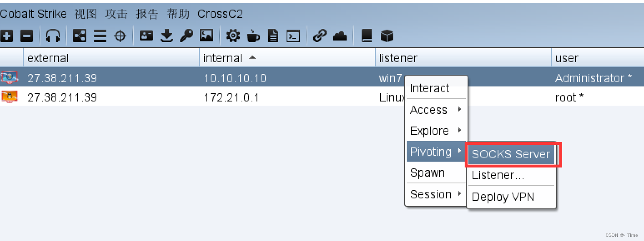
Task: Click the About cube icon
Action: (387, 36)
